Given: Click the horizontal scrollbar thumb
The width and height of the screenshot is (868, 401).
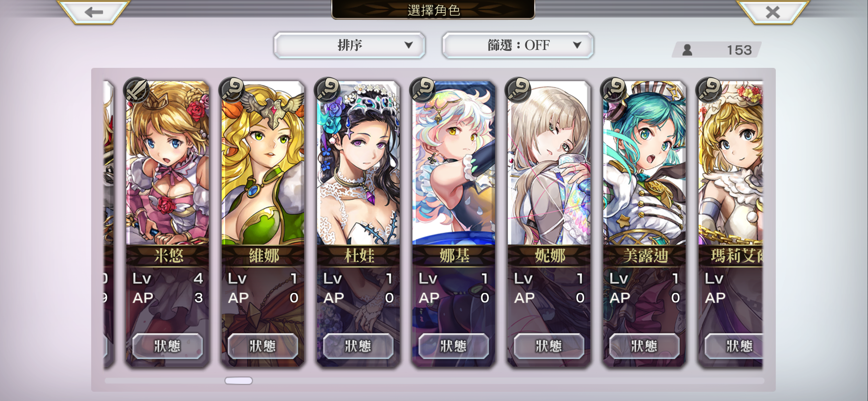Looking at the screenshot, I should pos(239,380).
